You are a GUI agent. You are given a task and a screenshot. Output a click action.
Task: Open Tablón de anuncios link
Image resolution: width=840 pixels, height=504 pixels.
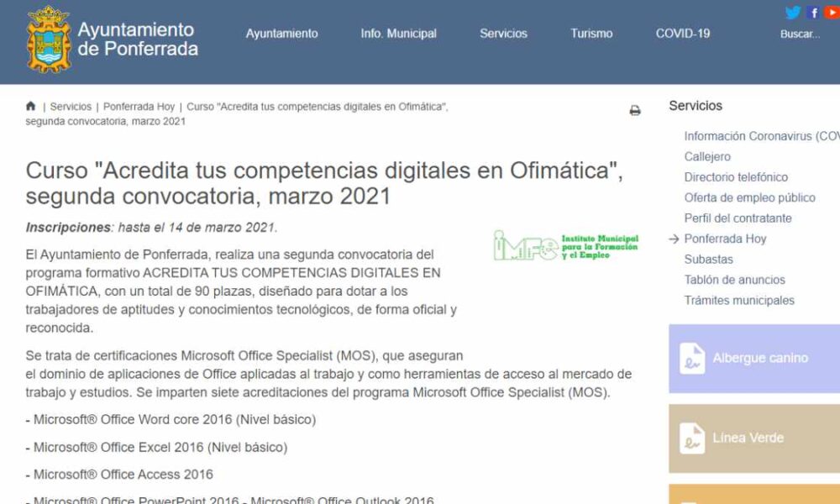coord(734,280)
